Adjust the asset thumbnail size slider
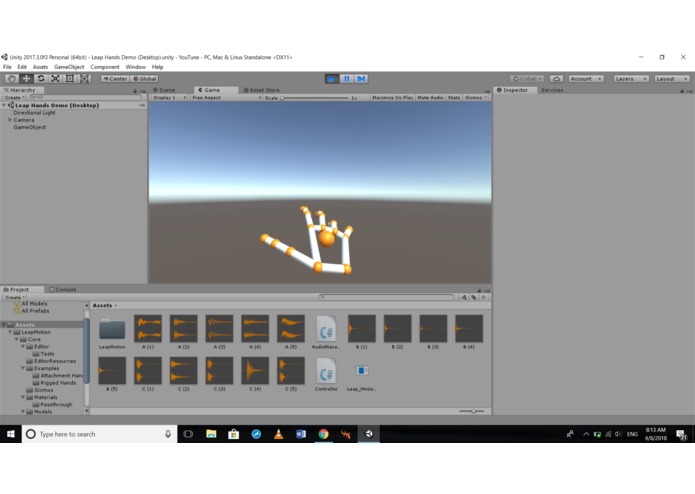Image resolution: width=695 pixels, height=494 pixels. click(472, 411)
